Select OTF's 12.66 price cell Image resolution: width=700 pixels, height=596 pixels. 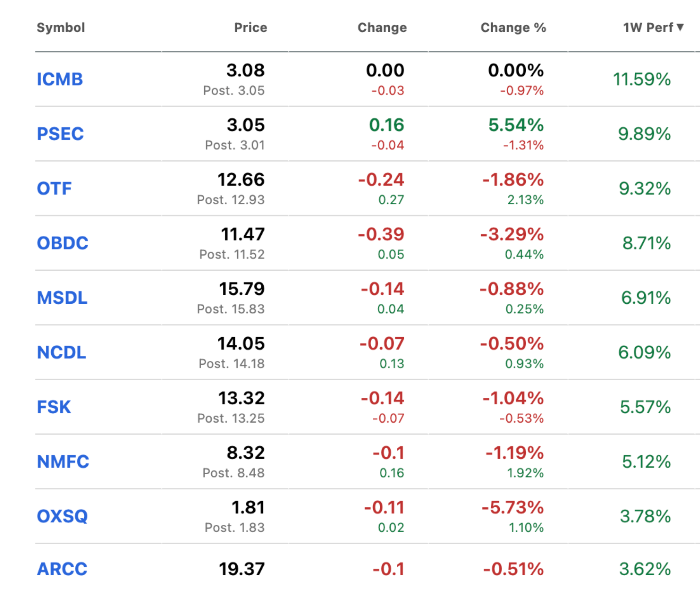pyautogui.click(x=241, y=180)
